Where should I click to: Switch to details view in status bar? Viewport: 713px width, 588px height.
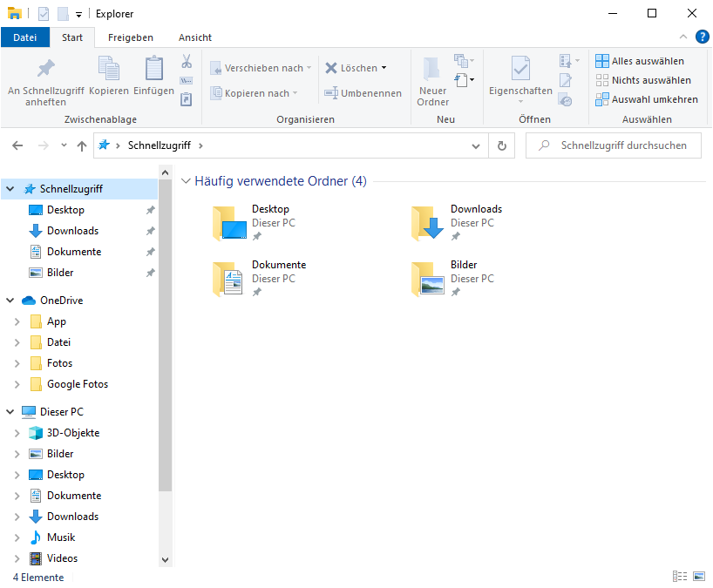680,577
